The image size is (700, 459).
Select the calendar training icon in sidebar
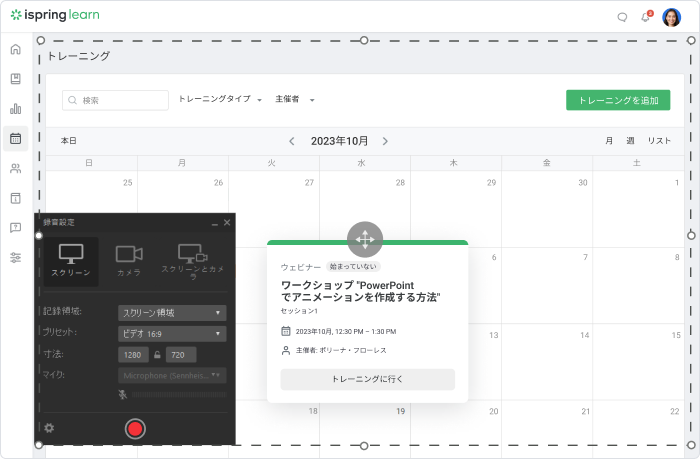[x=16, y=138]
